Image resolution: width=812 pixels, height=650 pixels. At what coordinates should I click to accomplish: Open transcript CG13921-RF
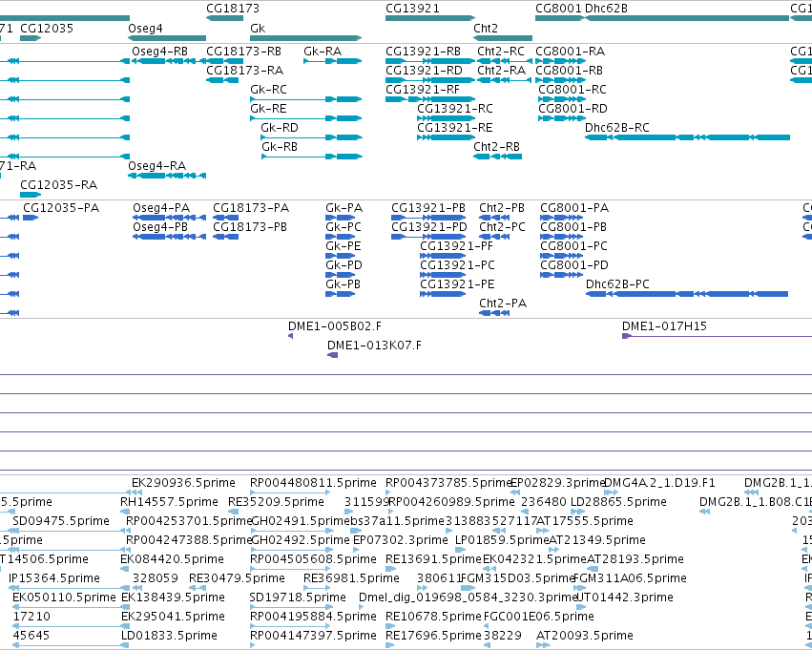point(430,99)
